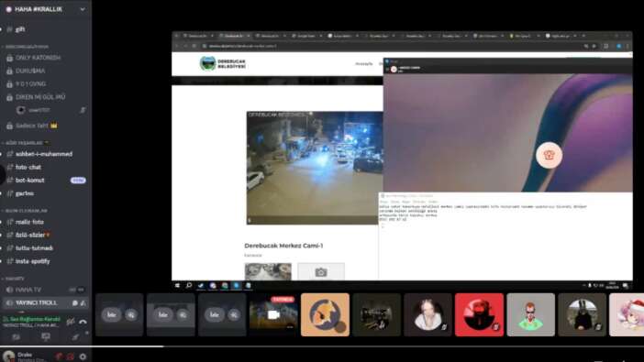Open Drake's user avatar status menu

click(8, 356)
